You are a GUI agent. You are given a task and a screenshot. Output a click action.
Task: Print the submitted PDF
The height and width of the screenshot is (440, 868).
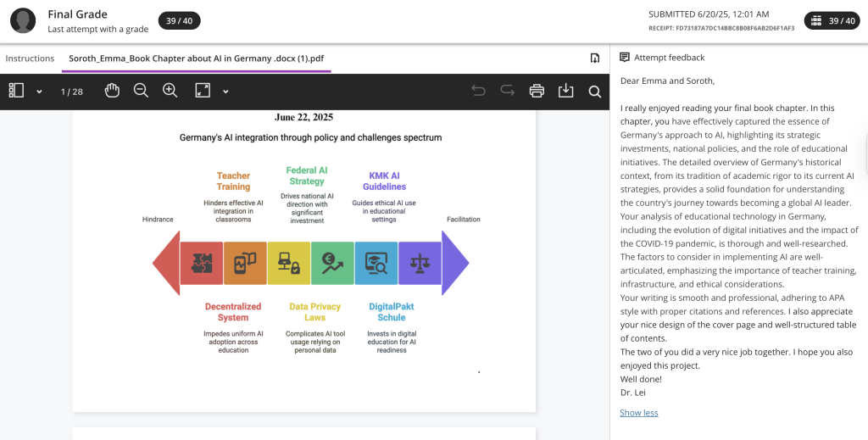(537, 91)
